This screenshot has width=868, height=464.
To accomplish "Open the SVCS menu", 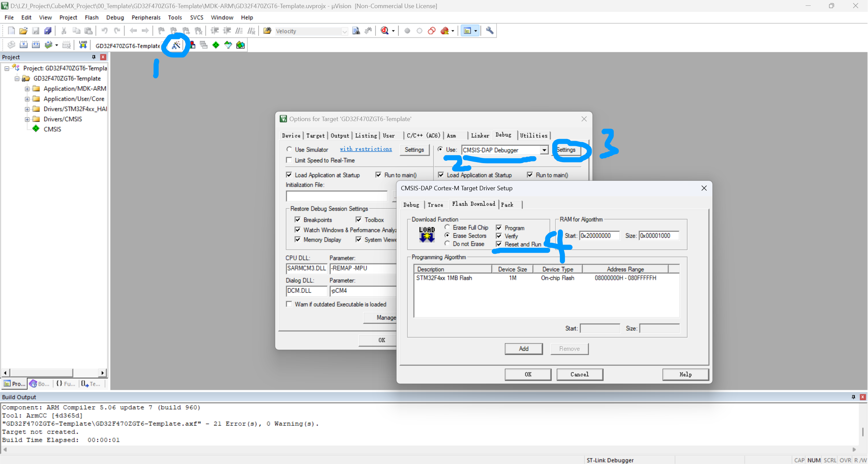I will 197,17.
